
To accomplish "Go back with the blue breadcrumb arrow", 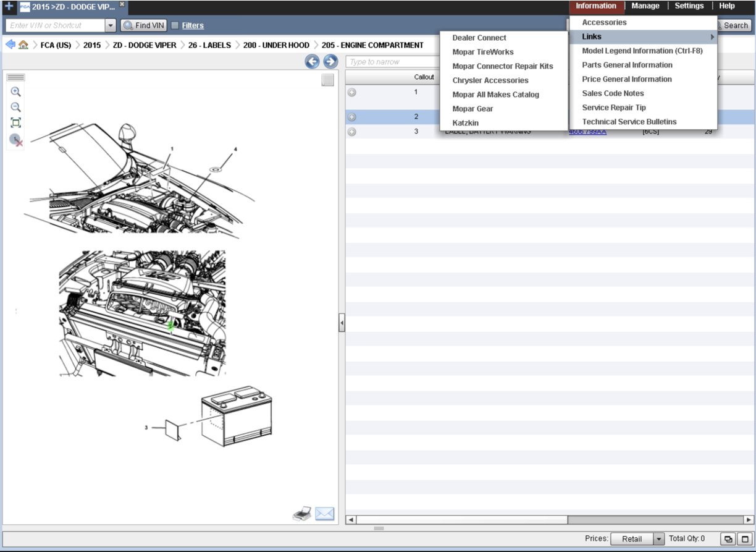I will (x=10, y=45).
